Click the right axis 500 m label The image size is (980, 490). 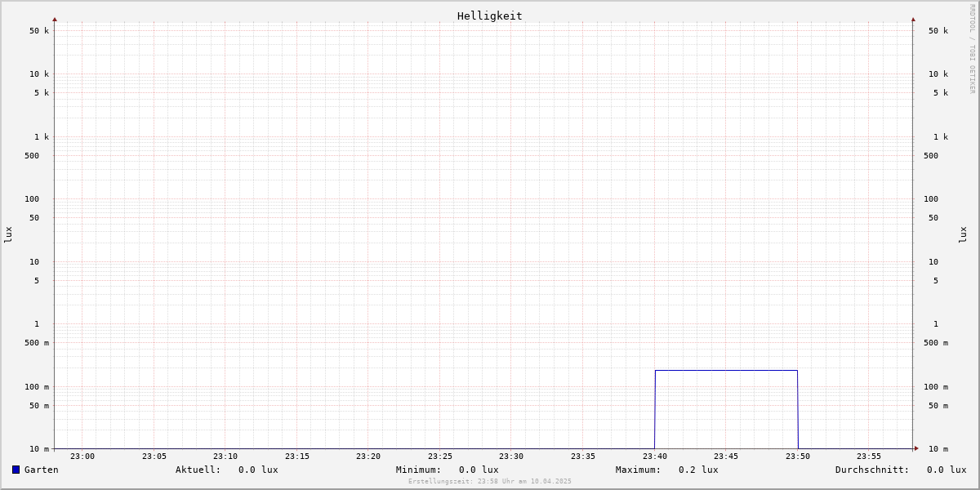936,343
